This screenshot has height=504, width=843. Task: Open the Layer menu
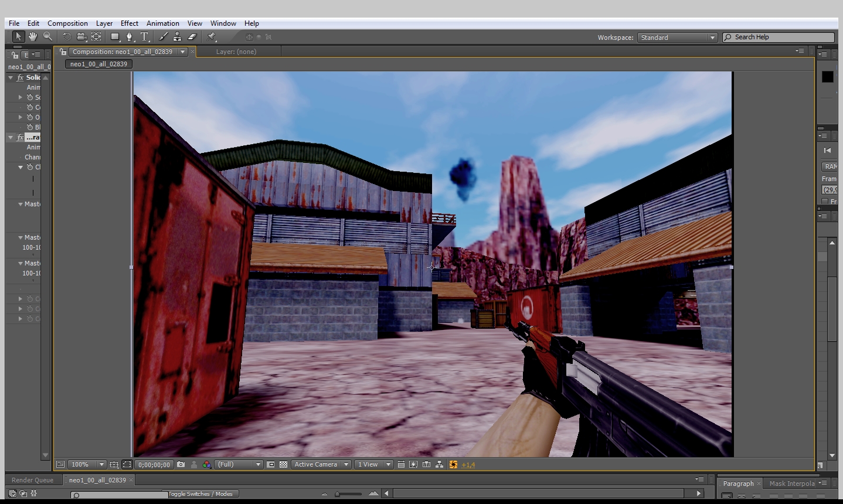pyautogui.click(x=104, y=23)
